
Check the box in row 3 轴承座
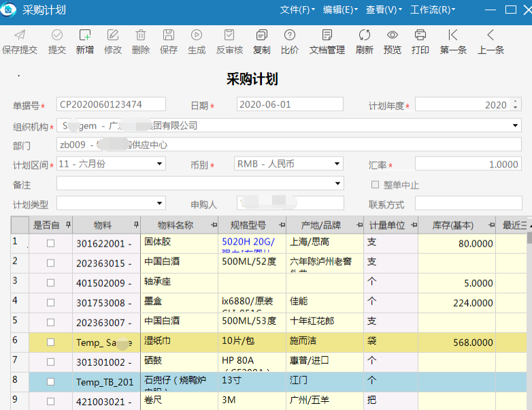[x=50, y=283]
